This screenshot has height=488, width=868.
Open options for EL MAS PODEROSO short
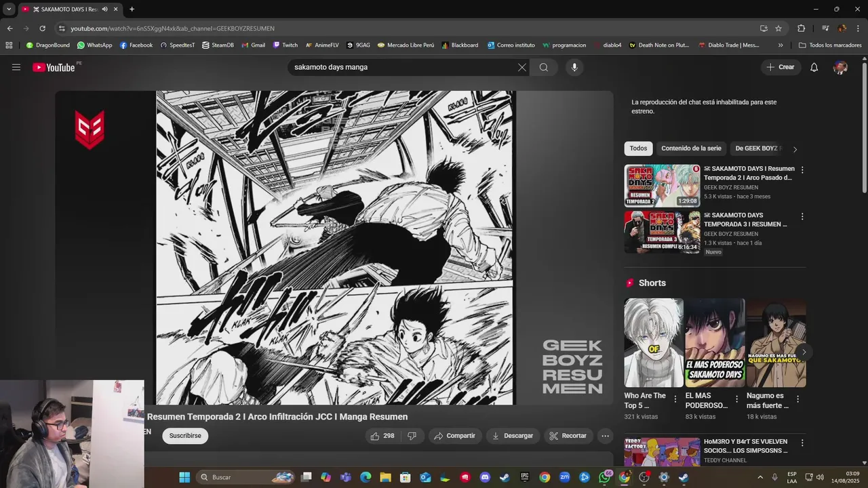(x=736, y=399)
